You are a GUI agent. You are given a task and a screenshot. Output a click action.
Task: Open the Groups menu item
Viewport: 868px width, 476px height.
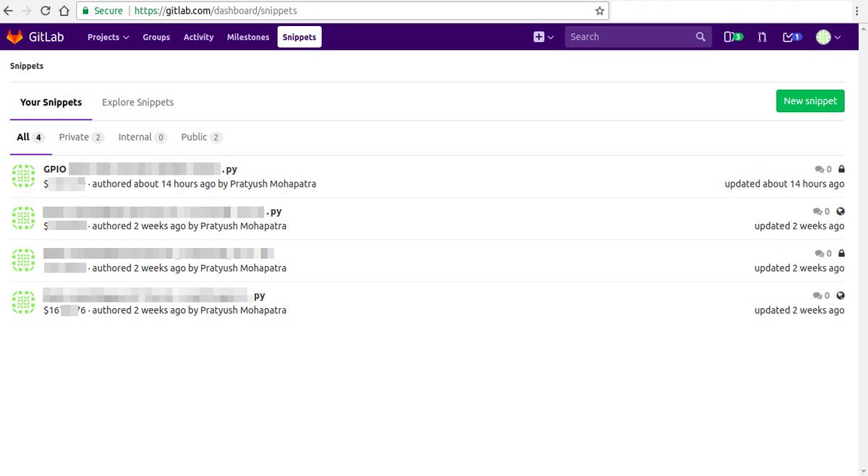click(156, 37)
